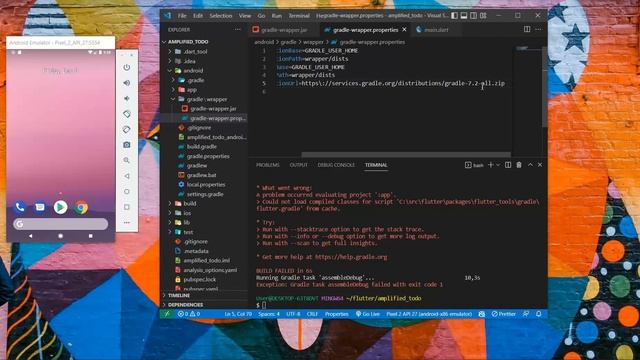The width and height of the screenshot is (640, 360).
Task: Expand the .dart_tool folder
Action: tap(170, 51)
